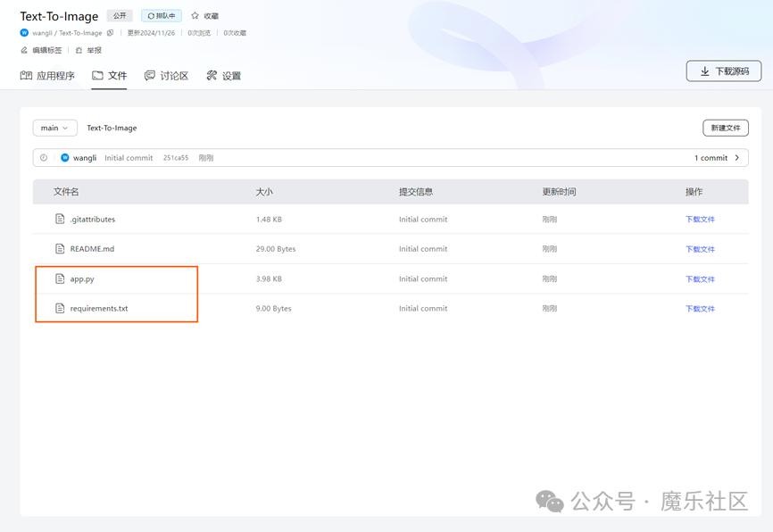Expand the 1 commit chevron arrow
Viewport: 773px width, 532px height.
(736, 158)
